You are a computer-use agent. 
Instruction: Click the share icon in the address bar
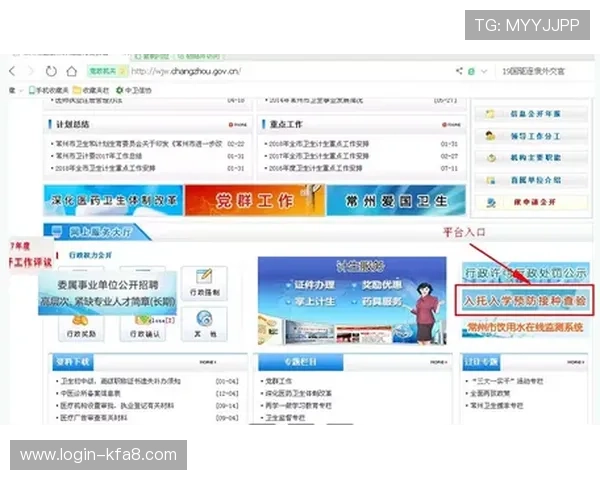pos(459,71)
